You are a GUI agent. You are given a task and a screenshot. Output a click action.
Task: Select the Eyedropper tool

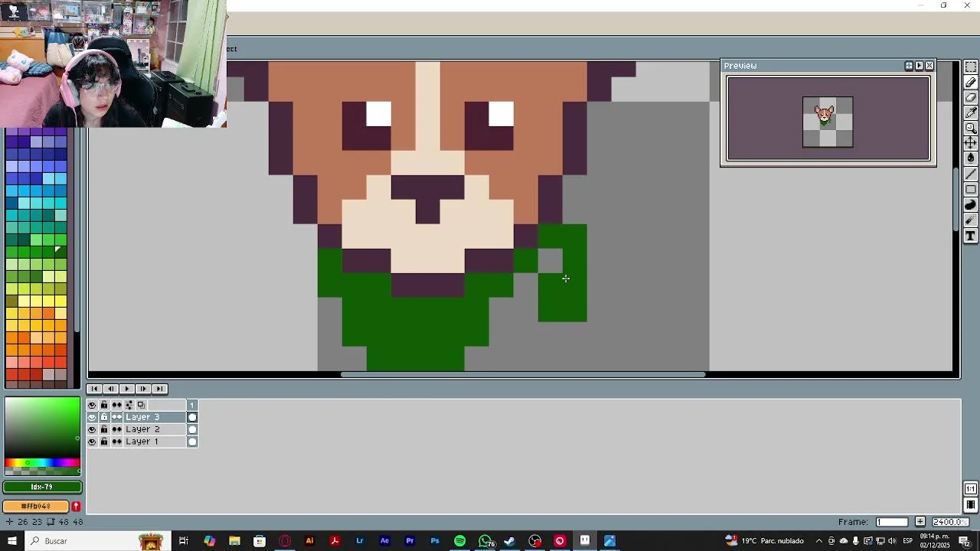971,113
